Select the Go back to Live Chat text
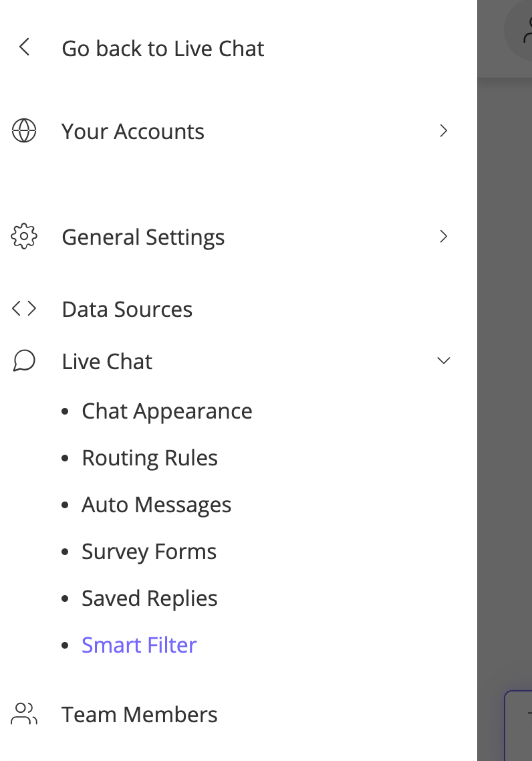532x761 pixels. pos(163,48)
